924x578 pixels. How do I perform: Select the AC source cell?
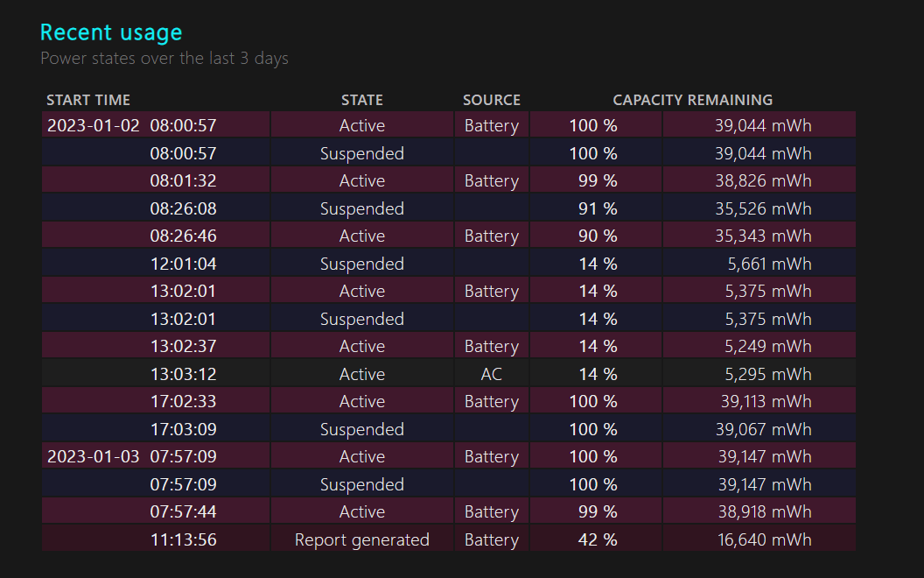(491, 373)
